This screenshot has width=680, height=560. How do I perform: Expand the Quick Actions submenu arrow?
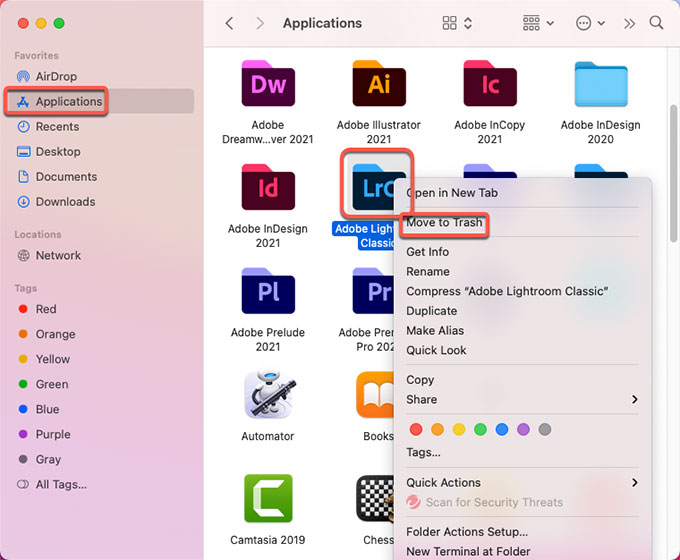coord(634,482)
